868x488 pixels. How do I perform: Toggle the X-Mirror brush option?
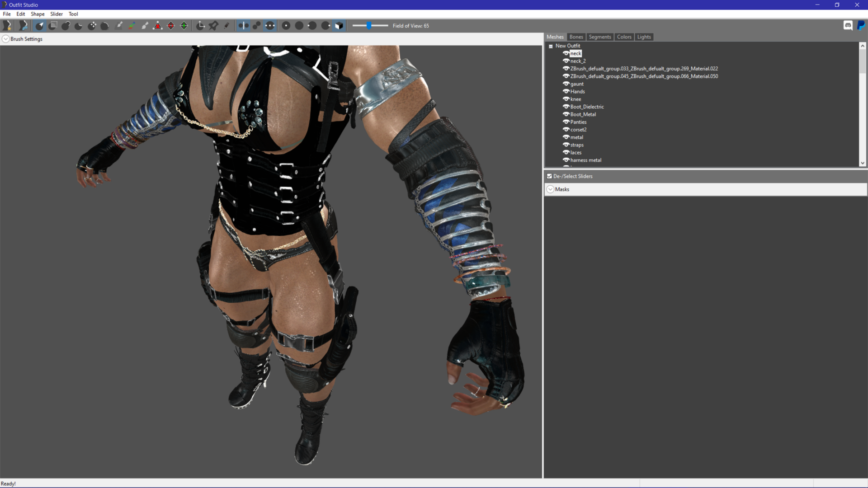243,26
